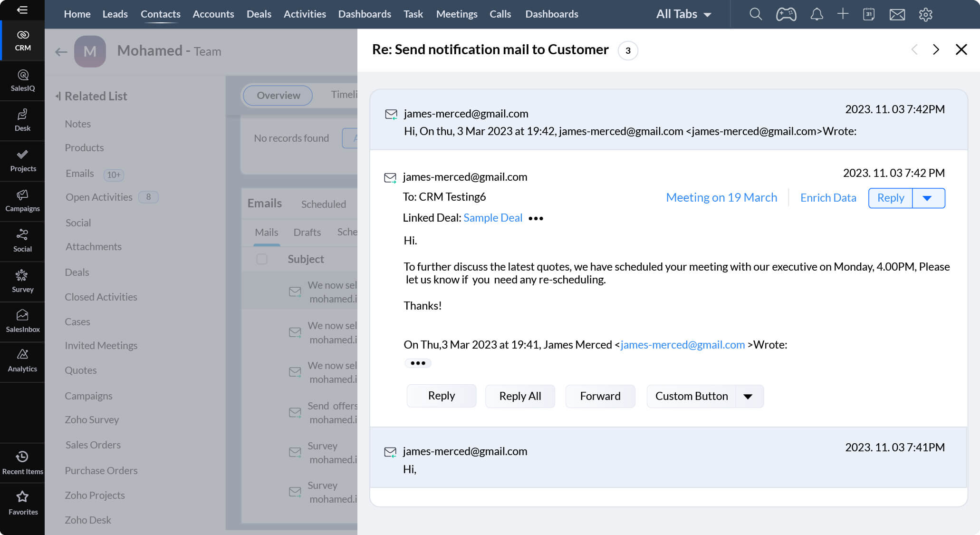Expand the Custom Button dropdown arrow
Image resolution: width=980 pixels, height=535 pixels.
[x=748, y=397]
